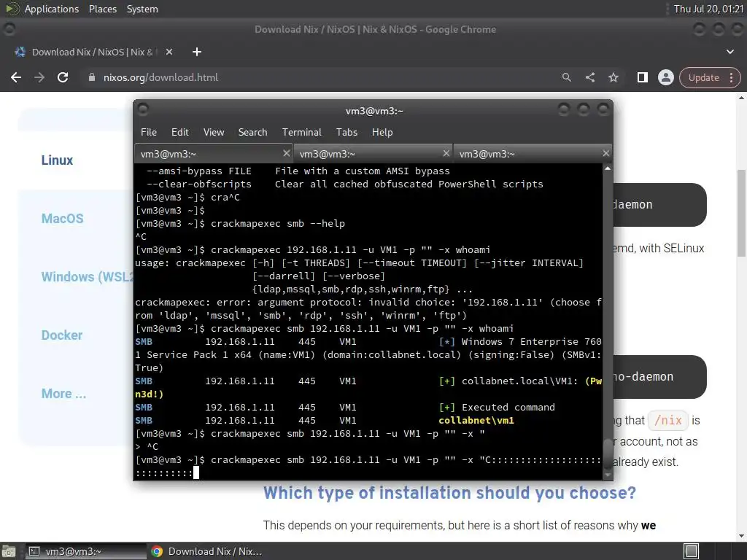The image size is (747, 560).
Task: Click the terminal command prompt line
Action: point(368,466)
